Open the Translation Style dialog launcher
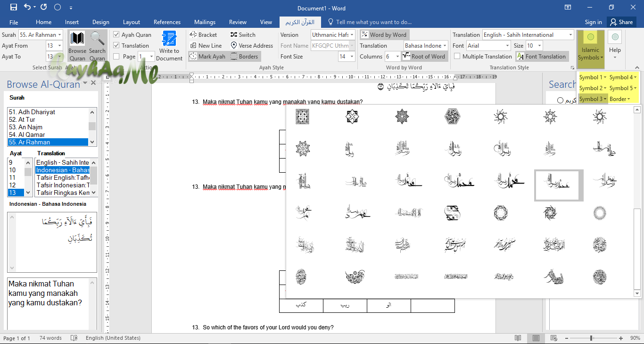 (x=572, y=68)
